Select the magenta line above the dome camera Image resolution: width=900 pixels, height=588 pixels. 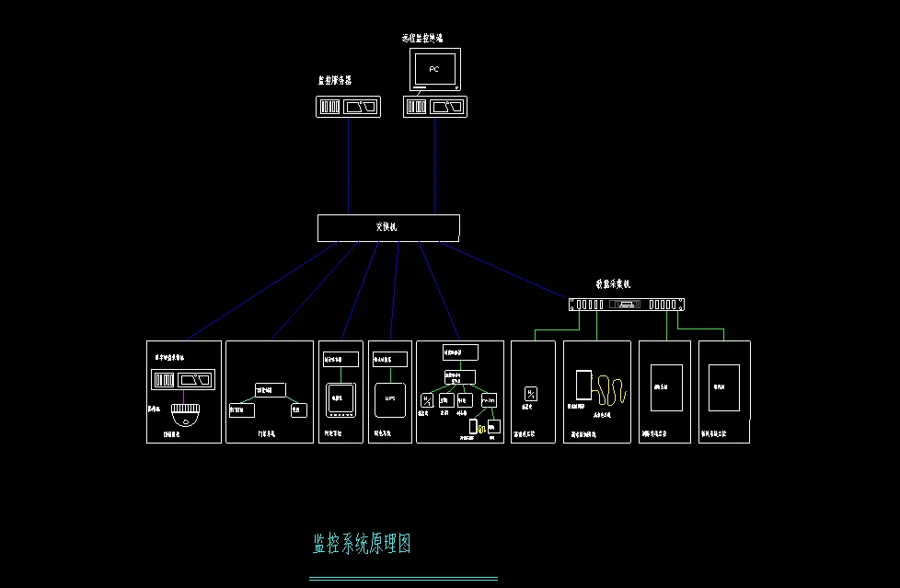[x=184, y=397]
